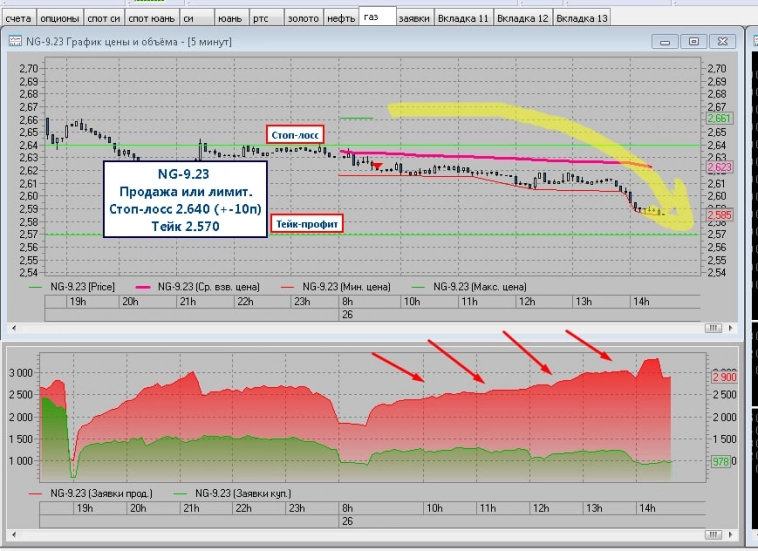
Task: Switch to the счета tab
Action: coord(20,18)
